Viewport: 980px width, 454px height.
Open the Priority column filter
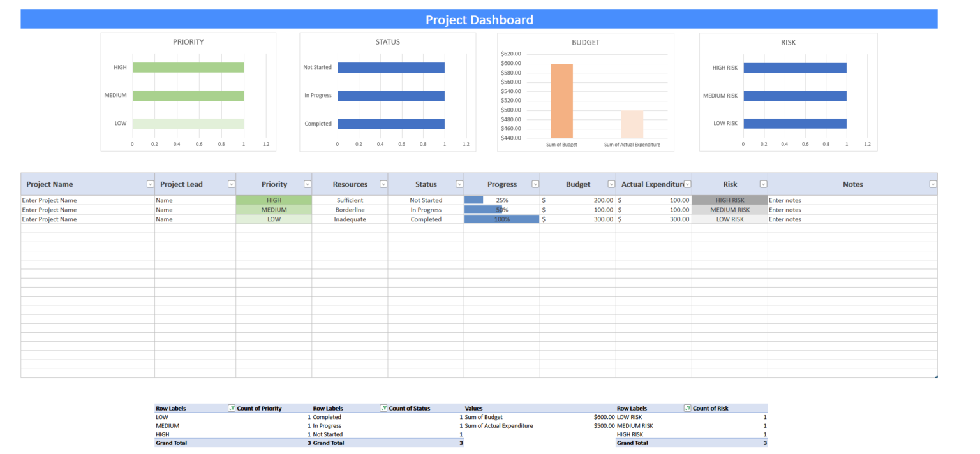pos(308,184)
